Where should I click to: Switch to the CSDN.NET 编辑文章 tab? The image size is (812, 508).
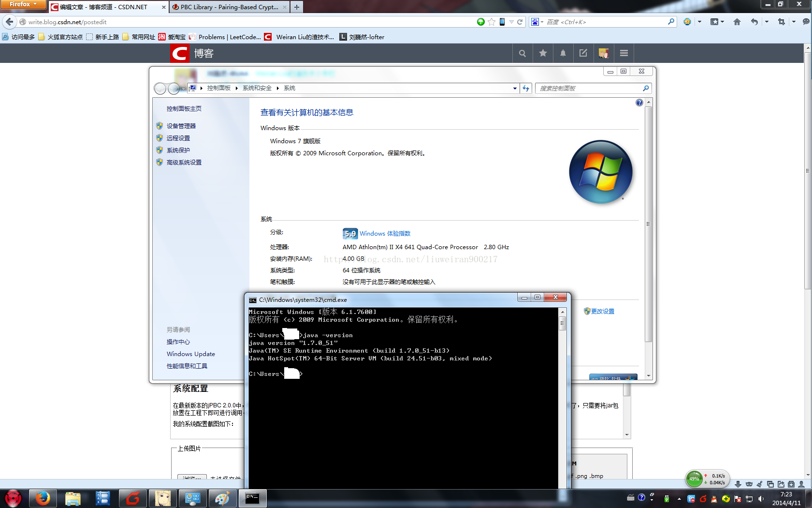108,7
